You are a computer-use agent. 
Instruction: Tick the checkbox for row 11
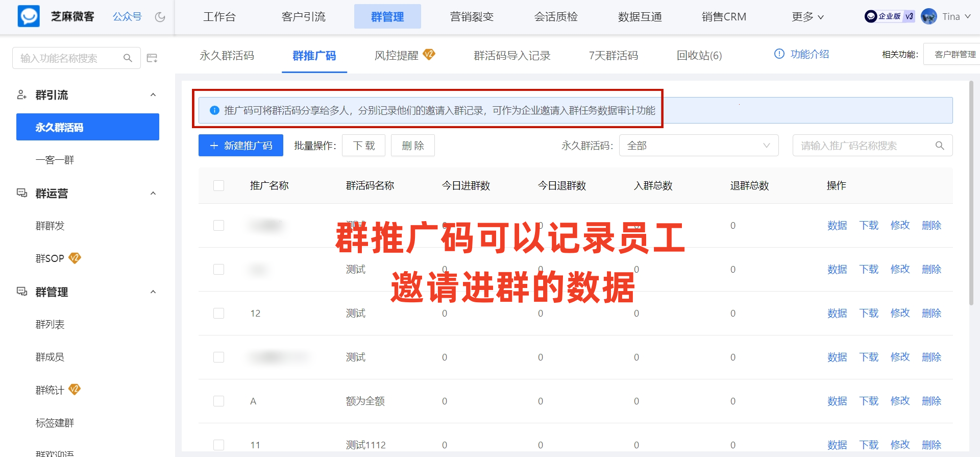218,445
